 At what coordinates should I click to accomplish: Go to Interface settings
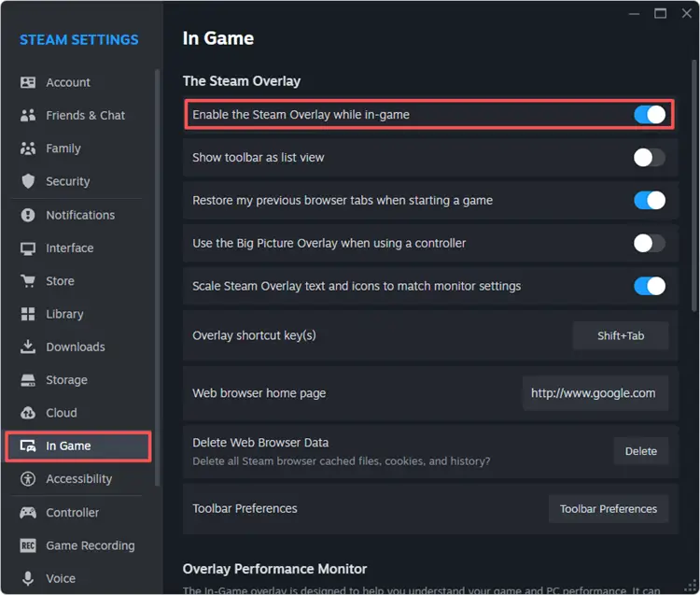pos(80,248)
